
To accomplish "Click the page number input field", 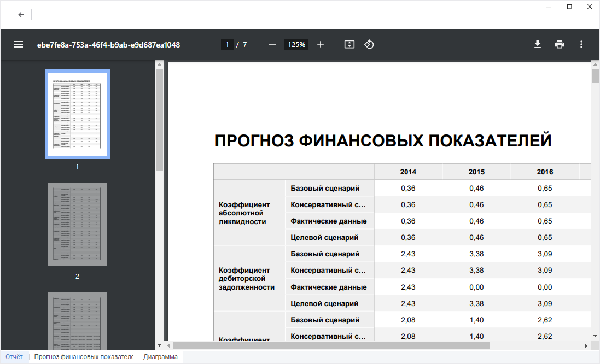I will click(227, 44).
